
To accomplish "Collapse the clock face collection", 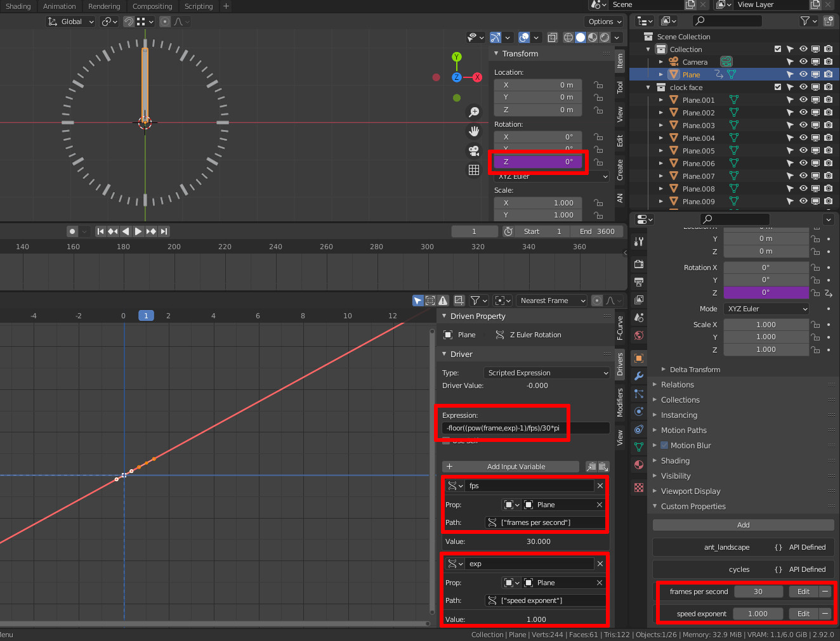I will pyautogui.click(x=648, y=87).
